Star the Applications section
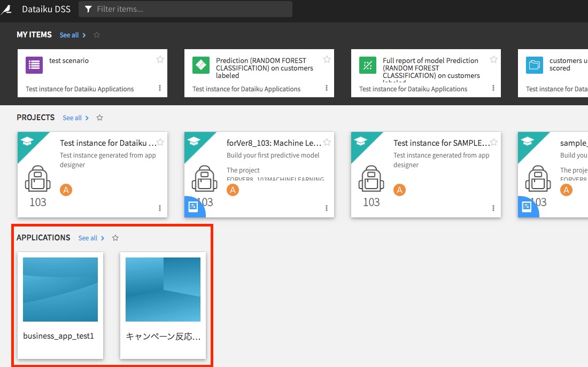 click(x=115, y=238)
